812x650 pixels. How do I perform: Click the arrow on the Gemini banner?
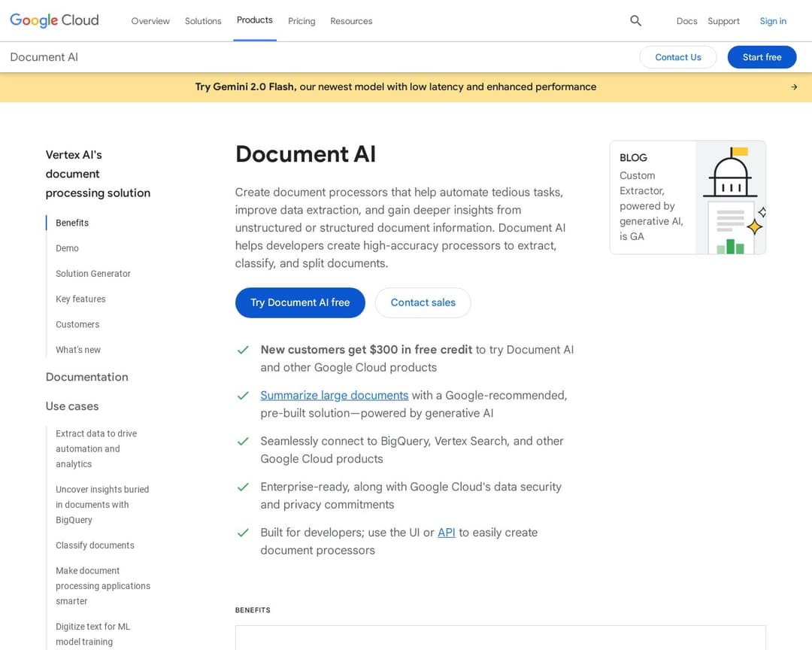coord(794,87)
